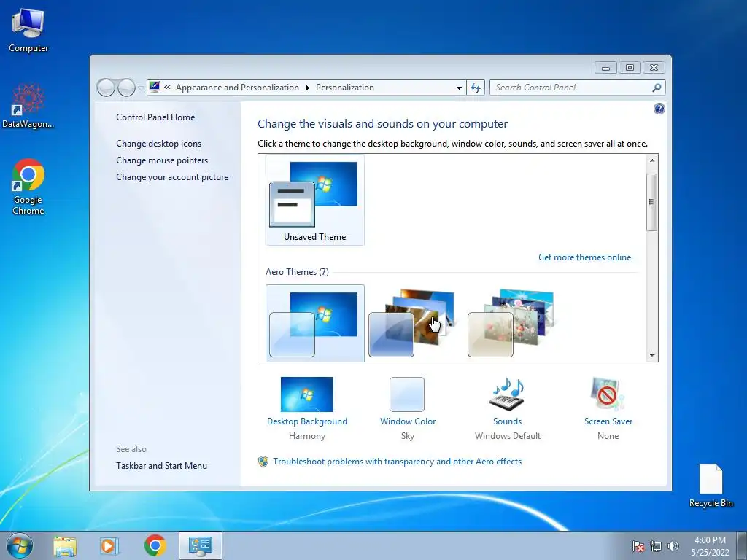Open the Recycle Bin on the desktop
The width and height of the screenshot is (747, 560).
click(711, 486)
